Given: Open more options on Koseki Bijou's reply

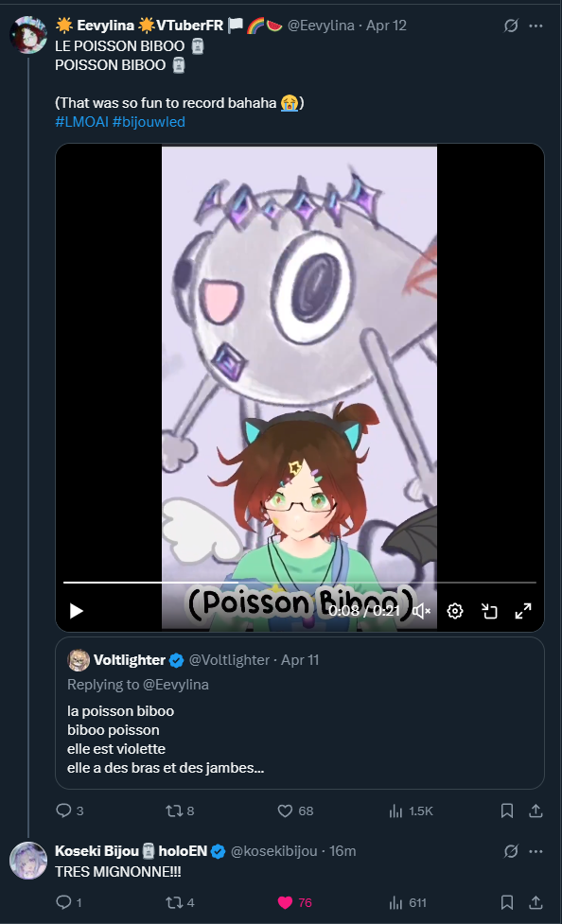Looking at the screenshot, I should pyautogui.click(x=536, y=851).
